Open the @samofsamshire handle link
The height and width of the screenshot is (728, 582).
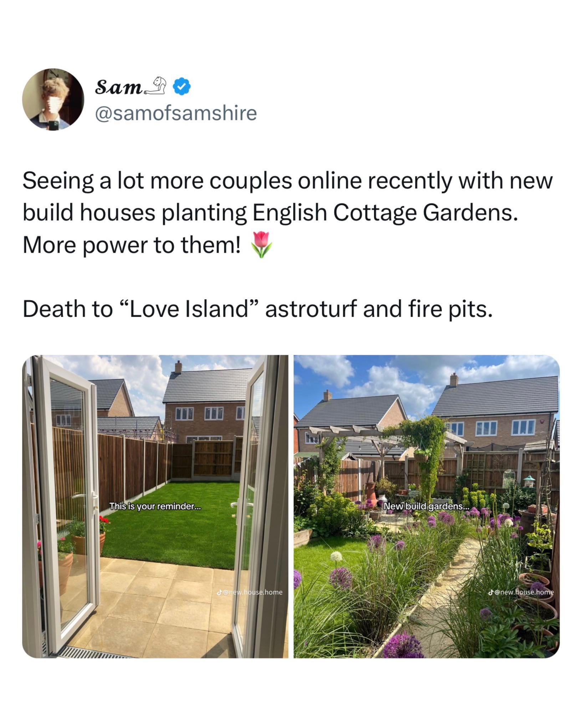[176, 113]
